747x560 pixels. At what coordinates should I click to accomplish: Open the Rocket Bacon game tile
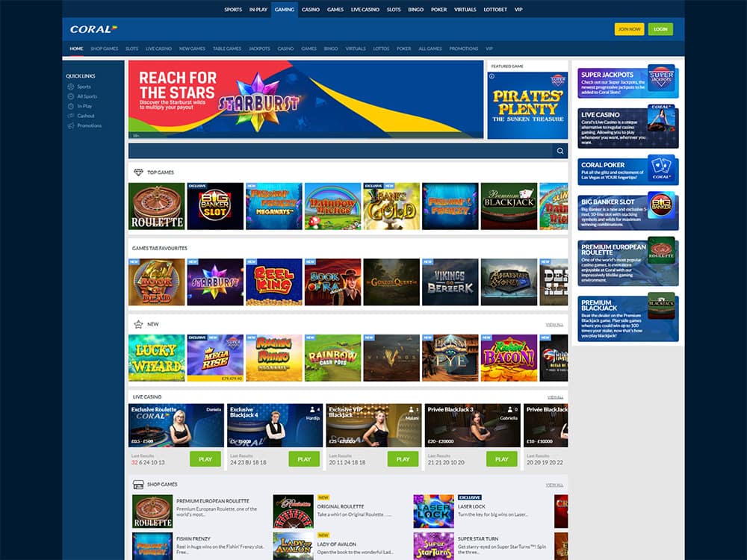[509, 358]
